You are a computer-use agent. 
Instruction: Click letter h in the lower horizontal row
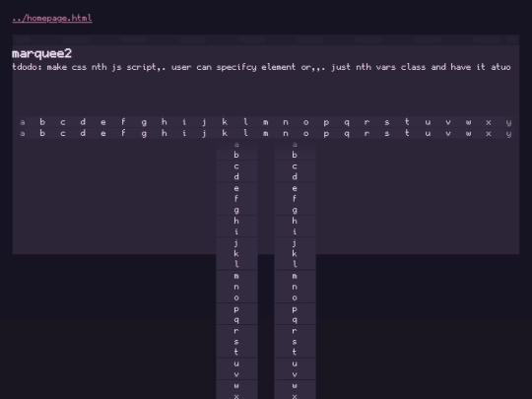165,133
